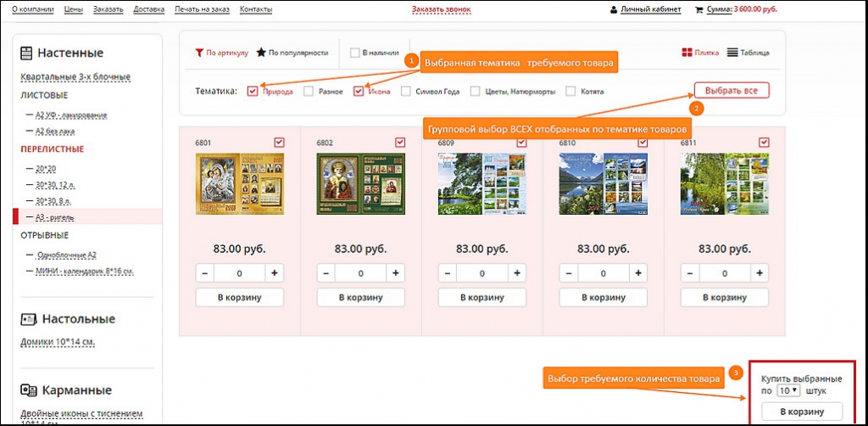Toggle the В наличии checkbox
The width and height of the screenshot is (868, 426).
[x=355, y=53]
